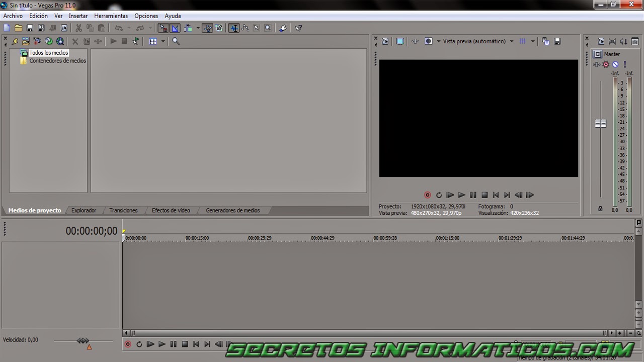Image resolution: width=644 pixels, height=362 pixels.
Task: Switch to the Transiciones tab
Action: (123, 210)
